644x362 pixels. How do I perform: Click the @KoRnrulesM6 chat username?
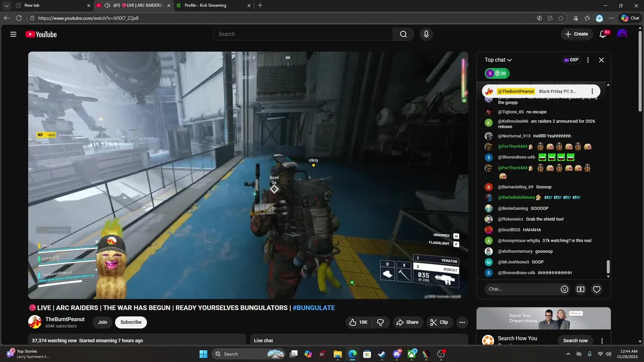[513, 121]
